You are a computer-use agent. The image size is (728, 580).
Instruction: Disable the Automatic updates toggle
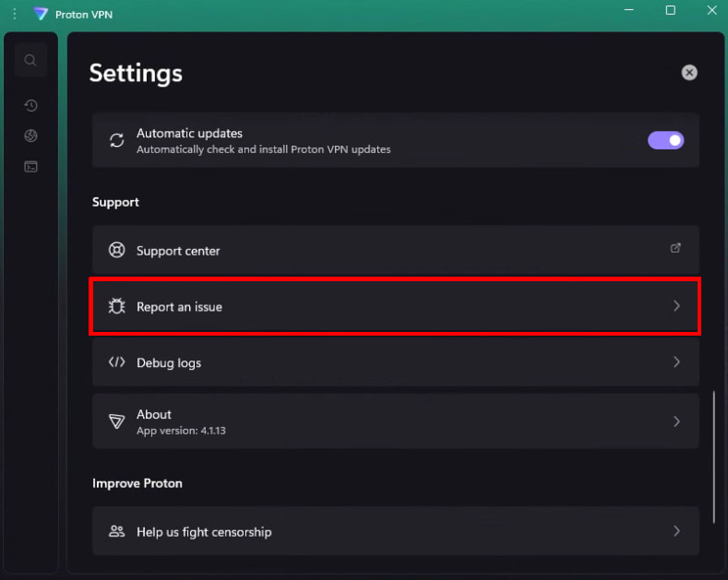pos(665,140)
